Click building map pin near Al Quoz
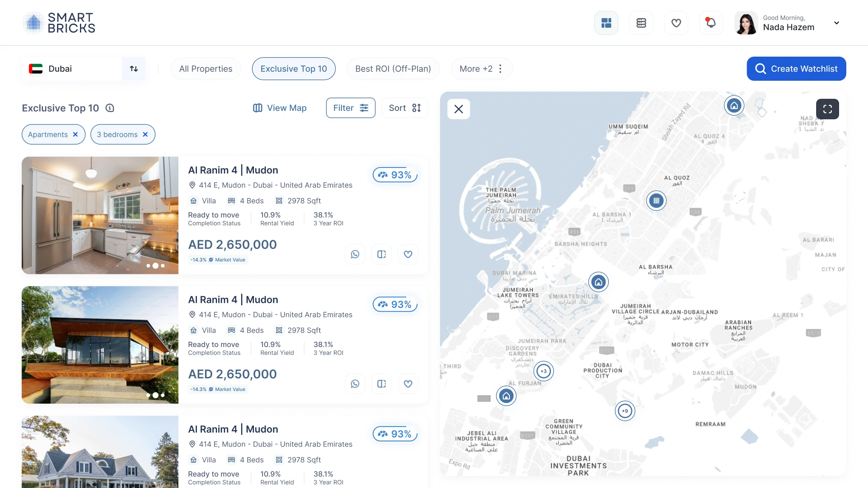The width and height of the screenshot is (868, 488). click(x=656, y=200)
